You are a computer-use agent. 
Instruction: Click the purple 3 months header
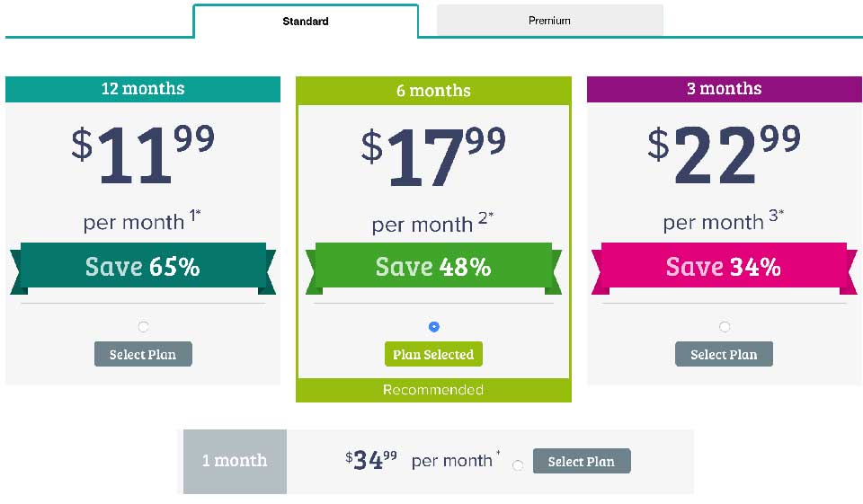point(724,89)
